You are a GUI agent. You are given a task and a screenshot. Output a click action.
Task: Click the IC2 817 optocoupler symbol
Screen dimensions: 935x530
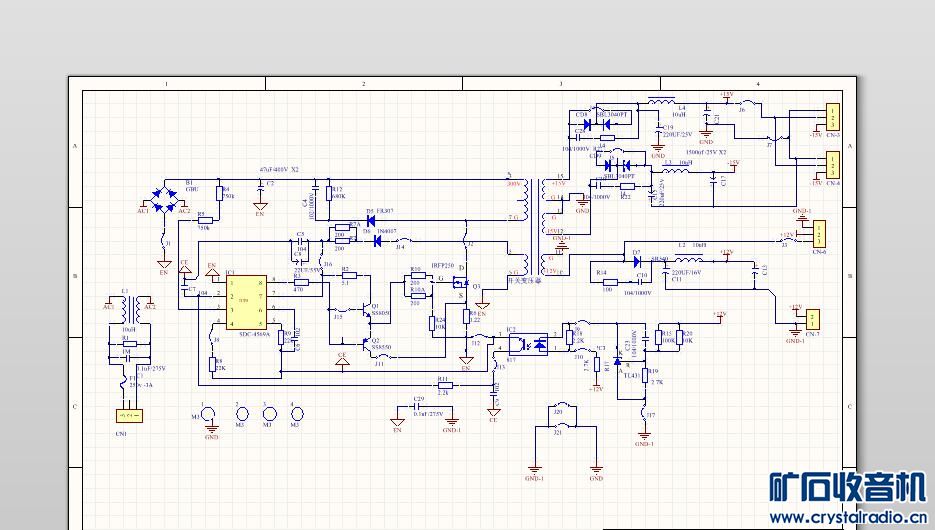528,345
